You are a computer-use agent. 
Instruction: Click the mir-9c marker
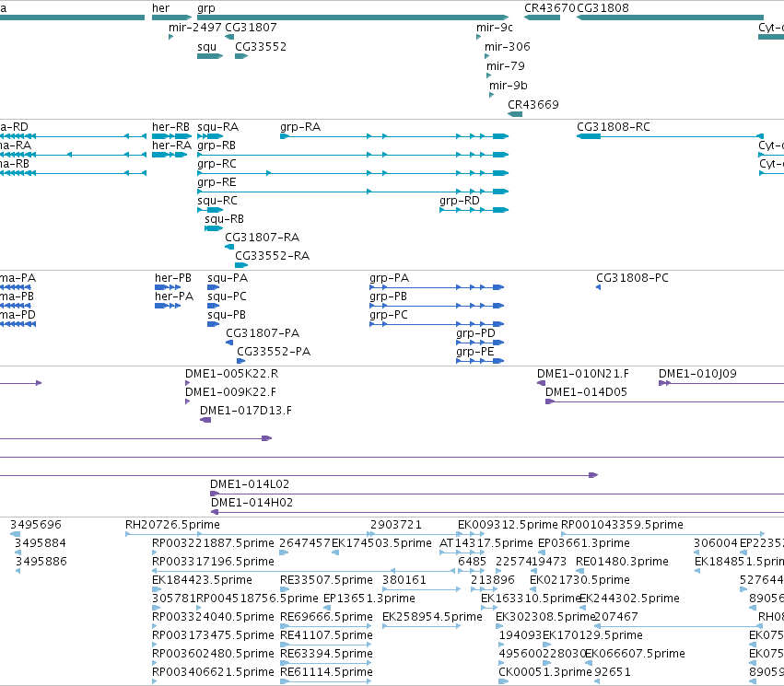478,37
